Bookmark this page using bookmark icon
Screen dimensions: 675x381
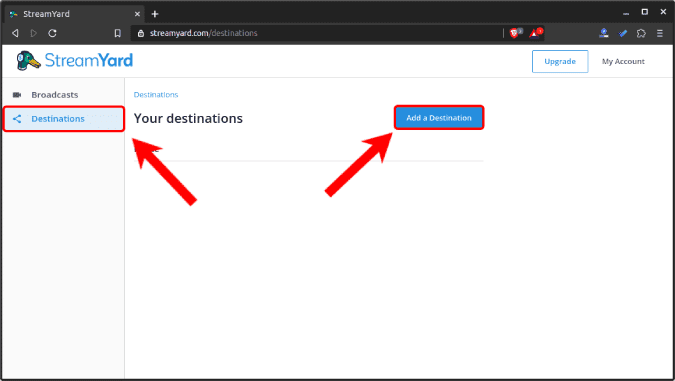[118, 33]
